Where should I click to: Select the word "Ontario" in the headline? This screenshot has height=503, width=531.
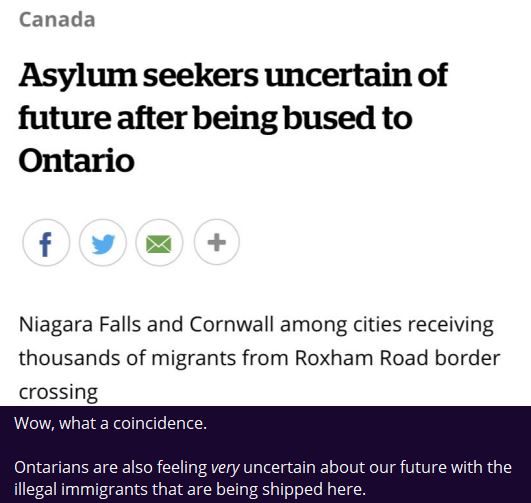(x=77, y=161)
